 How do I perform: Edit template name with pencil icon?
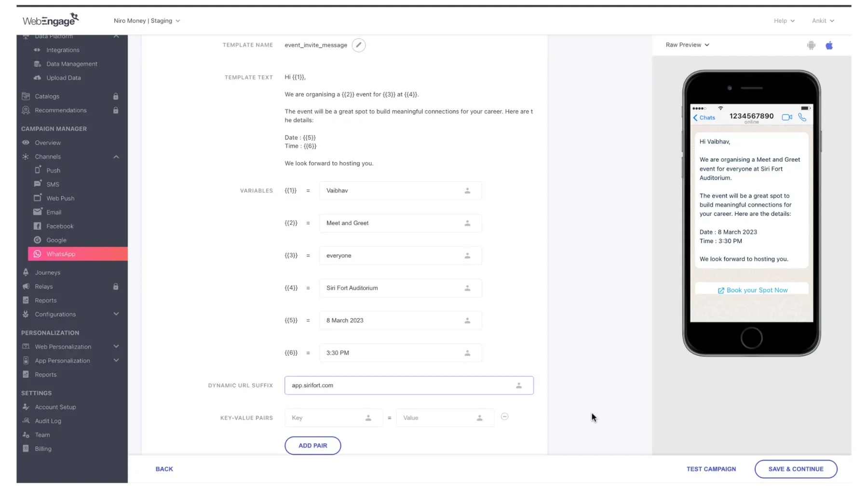358,45
